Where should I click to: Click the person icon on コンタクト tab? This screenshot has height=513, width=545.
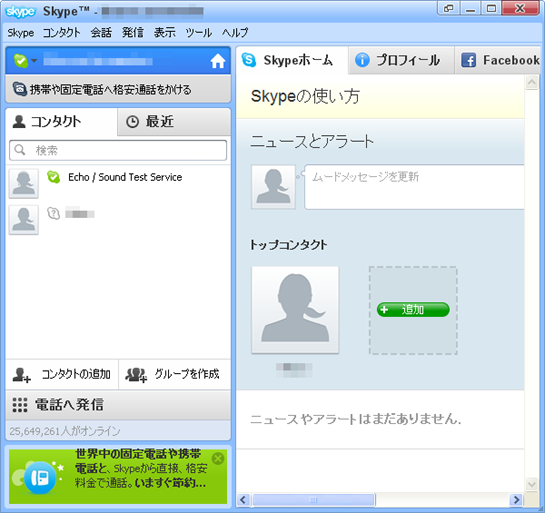(x=19, y=122)
